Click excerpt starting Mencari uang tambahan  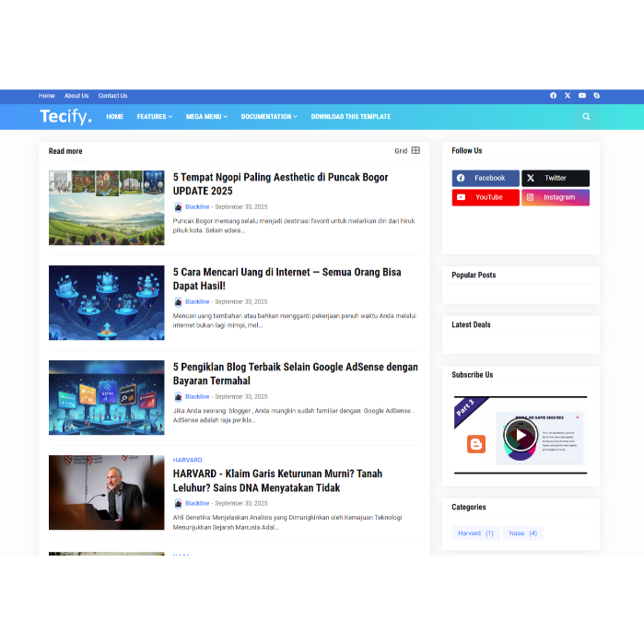pos(295,321)
